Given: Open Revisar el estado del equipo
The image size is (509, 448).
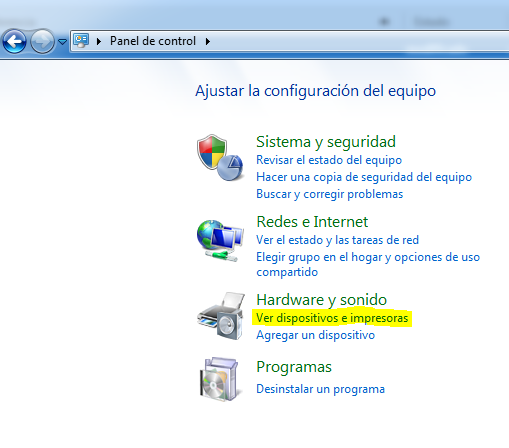Looking at the screenshot, I should point(329,160).
